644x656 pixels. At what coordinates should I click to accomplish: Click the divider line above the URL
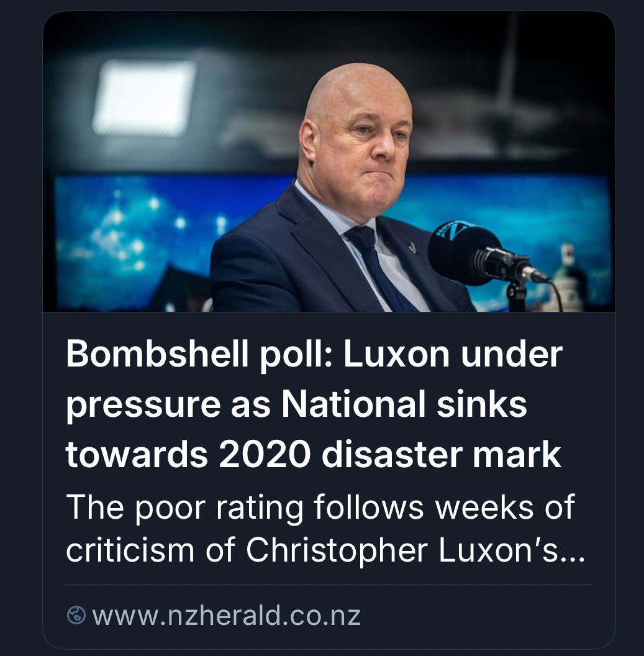pyautogui.click(x=329, y=584)
